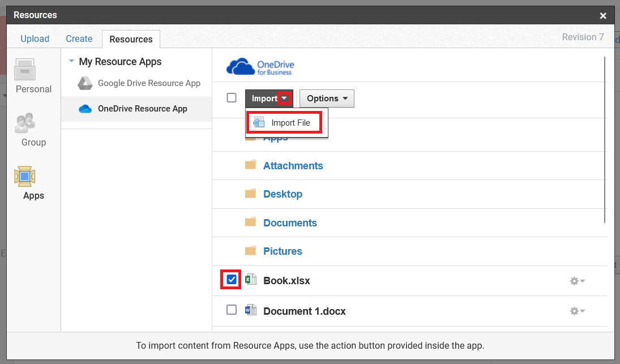Open the Group resources icon
The height and width of the screenshot is (364, 620).
[25, 123]
